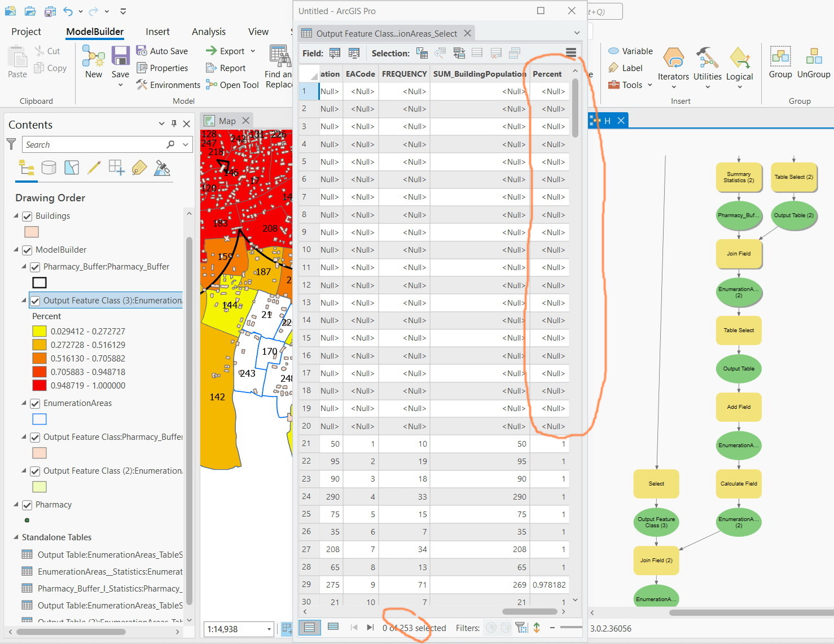Click the List By Editing pencil icon
834x644 pixels.
pos(94,167)
